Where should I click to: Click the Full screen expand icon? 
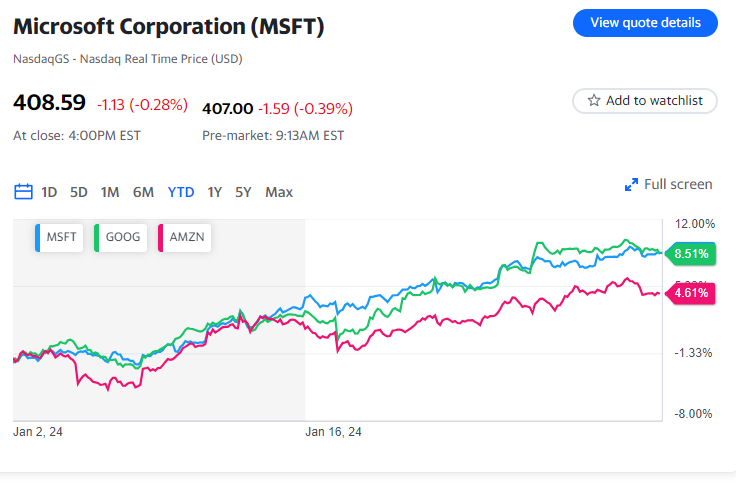coord(631,185)
